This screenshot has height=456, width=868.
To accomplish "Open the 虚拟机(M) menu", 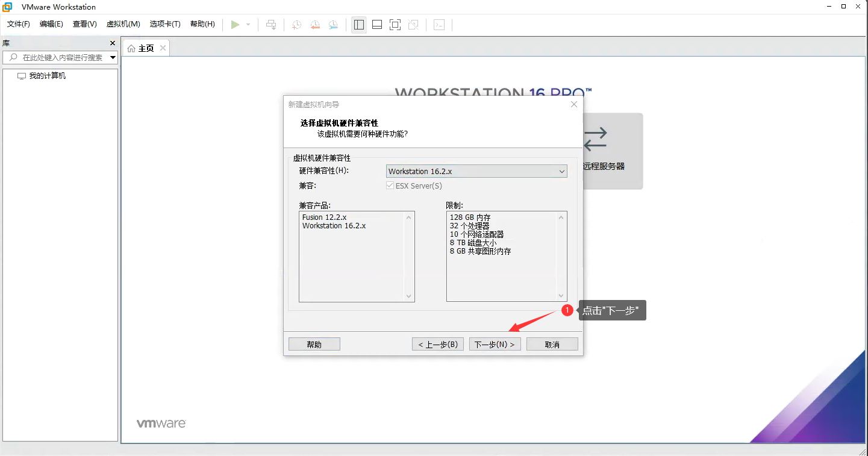I will coord(123,24).
